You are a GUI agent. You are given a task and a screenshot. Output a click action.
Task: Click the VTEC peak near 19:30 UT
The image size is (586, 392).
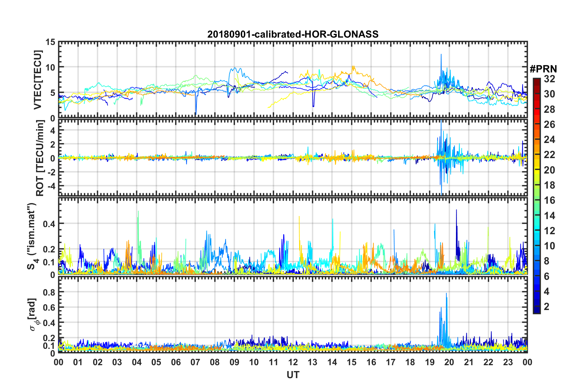(x=441, y=55)
